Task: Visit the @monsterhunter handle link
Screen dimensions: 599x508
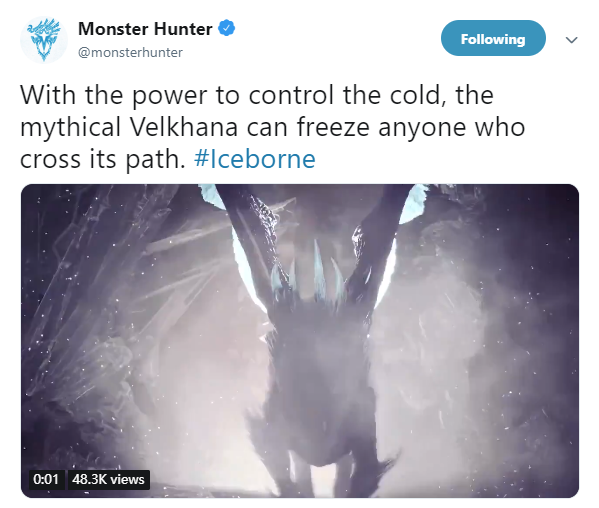Action: point(130,52)
